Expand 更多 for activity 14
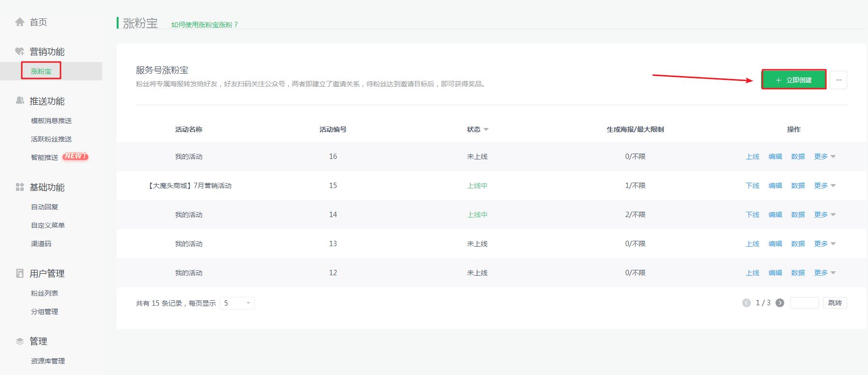868x375 pixels. pos(825,215)
